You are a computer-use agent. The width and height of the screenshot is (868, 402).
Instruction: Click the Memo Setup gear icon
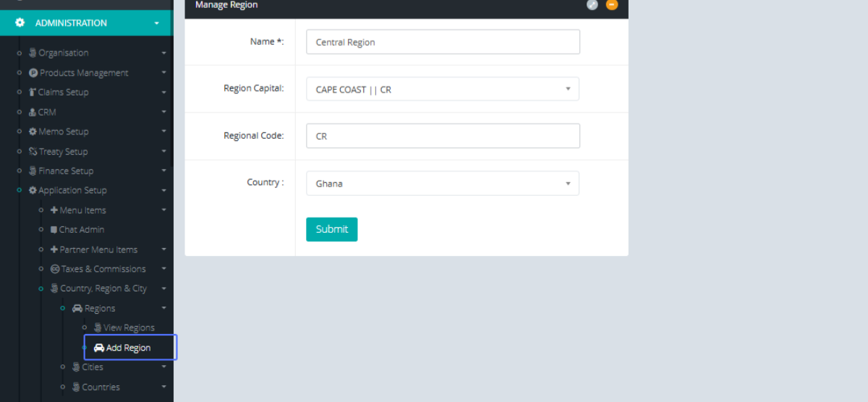coord(33,132)
